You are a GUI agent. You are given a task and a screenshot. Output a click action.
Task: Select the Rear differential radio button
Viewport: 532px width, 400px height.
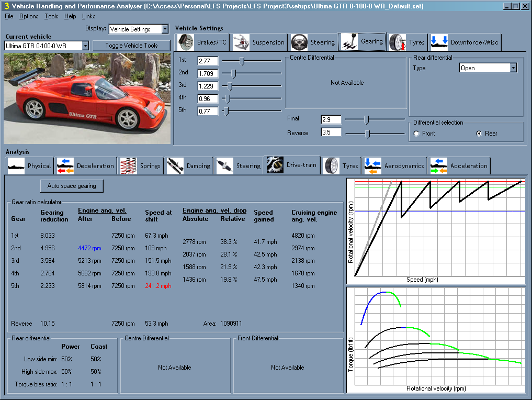pos(479,134)
